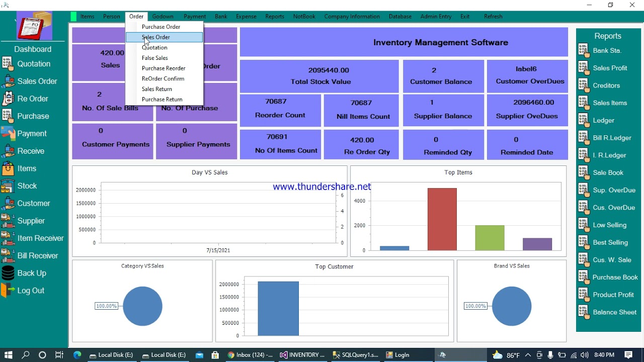The image size is (644, 362).
Task: Select the Bill Receiver sidebar icon
Action: (x=8, y=255)
